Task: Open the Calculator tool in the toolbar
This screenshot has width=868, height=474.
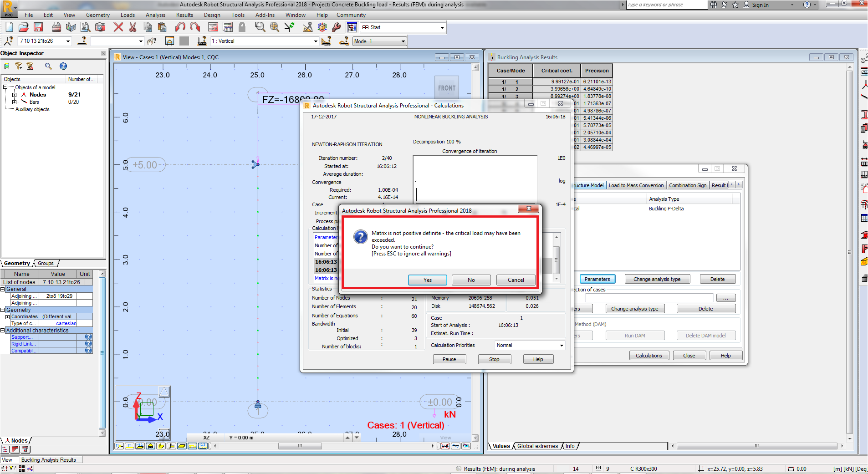Action: coord(212,27)
